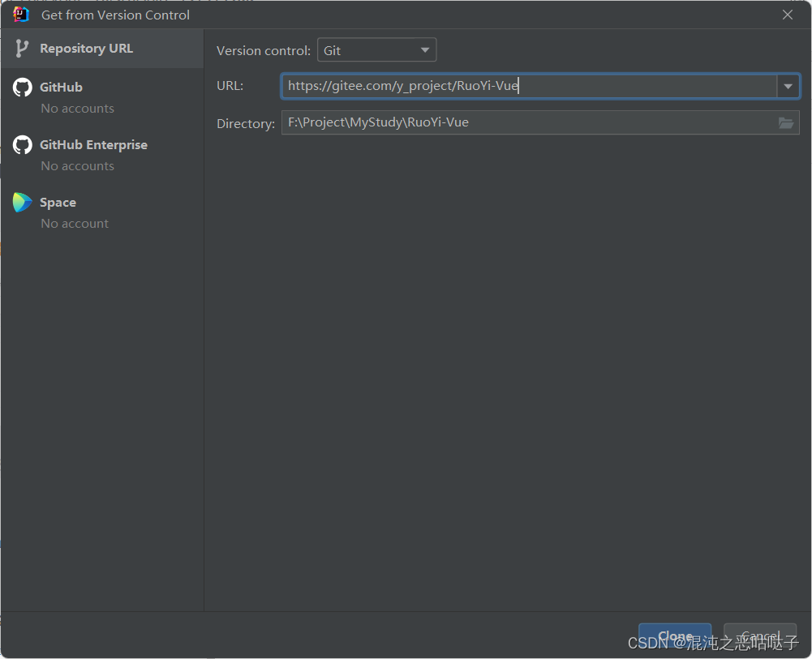Browse for directory with folder icon
Screen dimensions: 812x659
[785, 123]
